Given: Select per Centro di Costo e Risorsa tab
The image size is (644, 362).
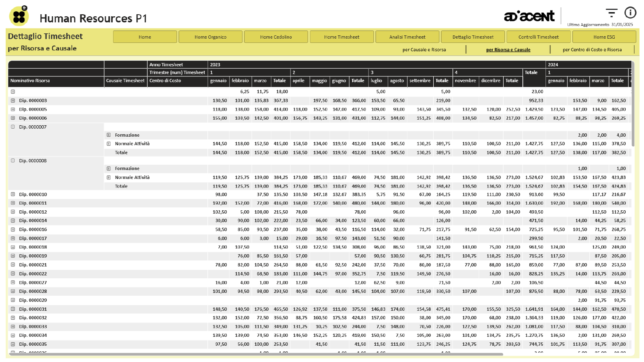Looking at the screenshot, I should (x=592, y=50).
